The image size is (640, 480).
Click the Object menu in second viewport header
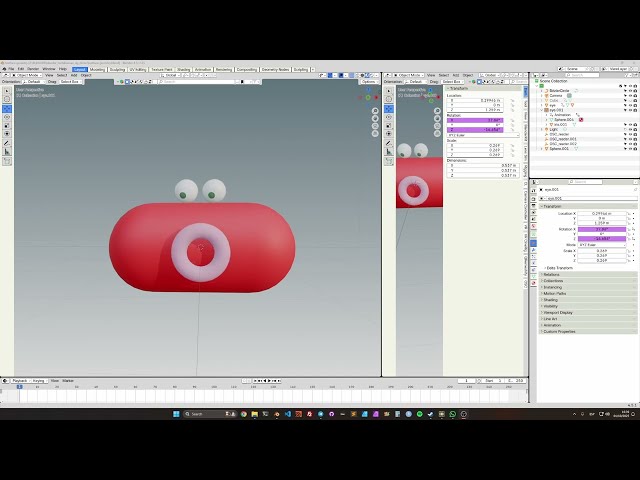(468, 76)
